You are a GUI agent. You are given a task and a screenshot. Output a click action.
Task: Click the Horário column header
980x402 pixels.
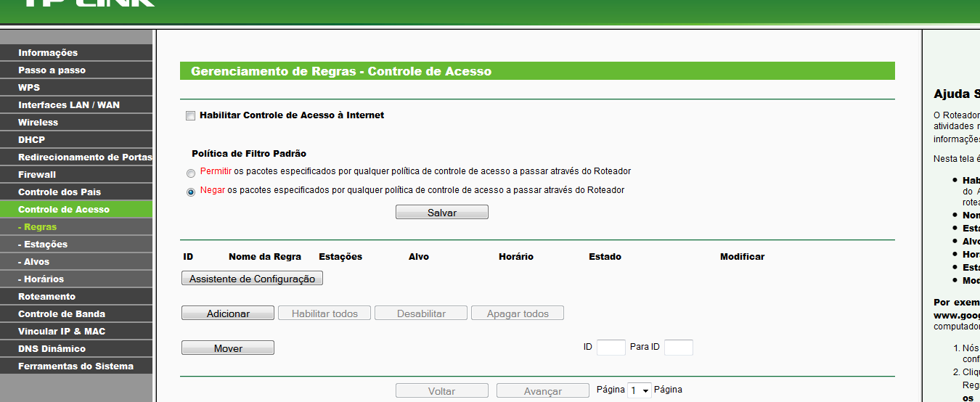(x=516, y=257)
